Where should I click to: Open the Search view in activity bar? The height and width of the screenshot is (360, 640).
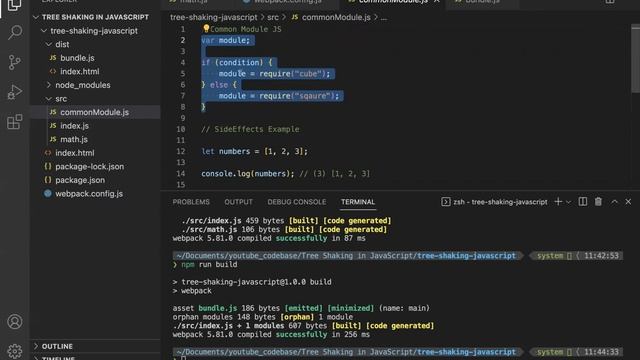(x=15, y=32)
